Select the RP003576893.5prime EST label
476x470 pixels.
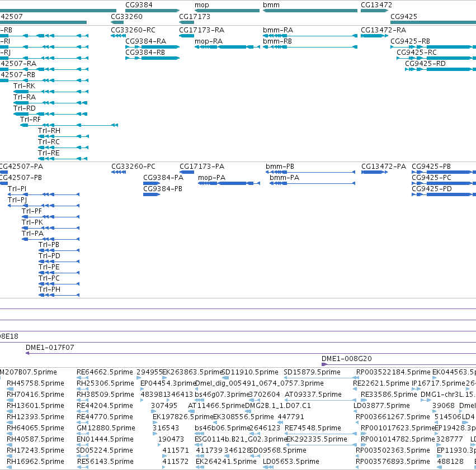[x=393, y=462]
